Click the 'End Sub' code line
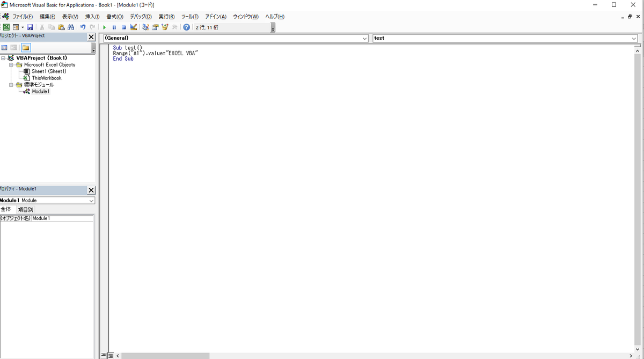 123,59
